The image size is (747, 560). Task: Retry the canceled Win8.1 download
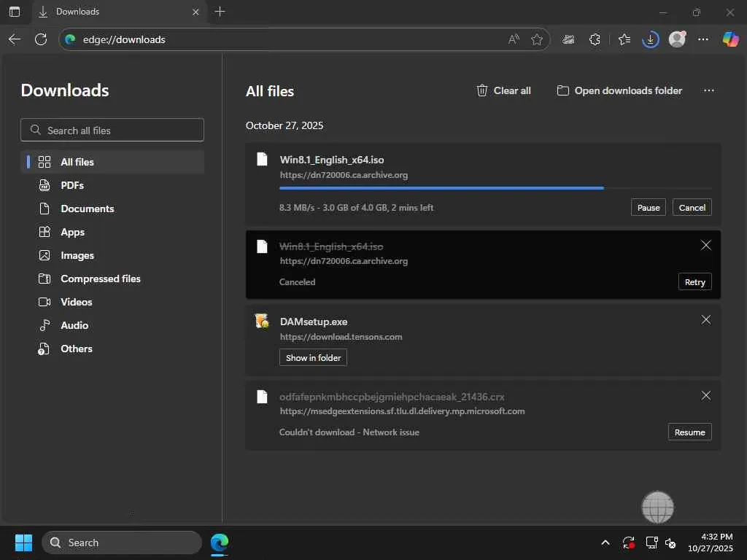point(694,282)
